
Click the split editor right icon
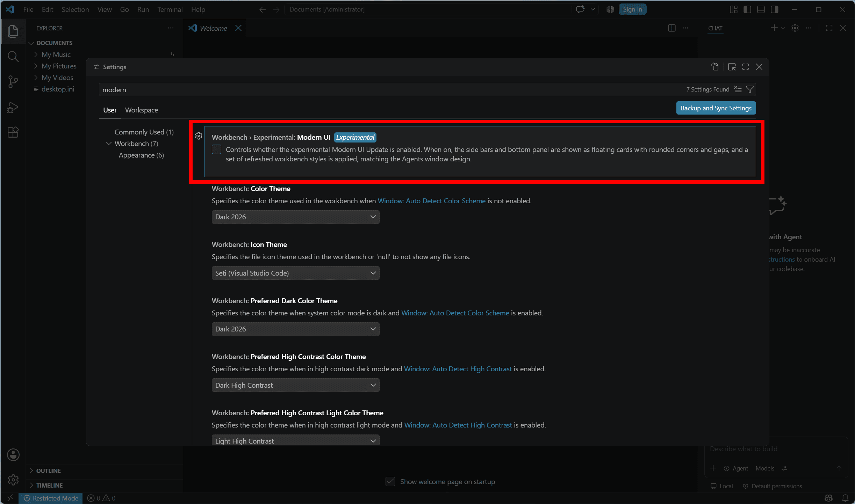[671, 28]
